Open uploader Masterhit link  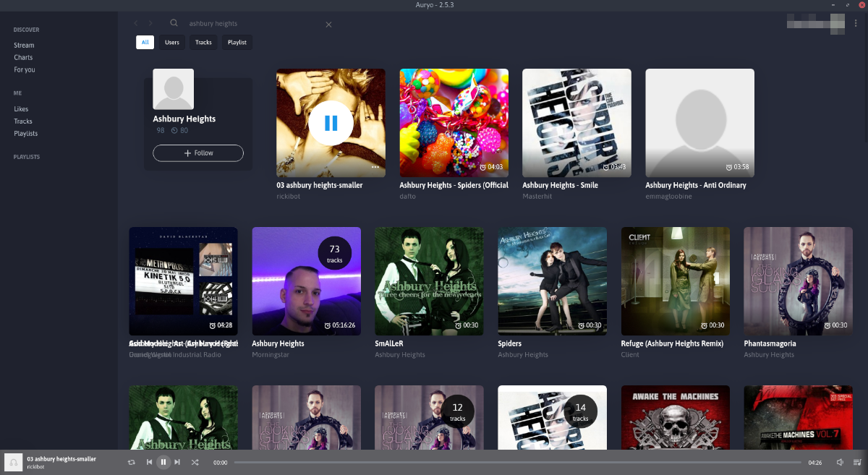pos(537,197)
